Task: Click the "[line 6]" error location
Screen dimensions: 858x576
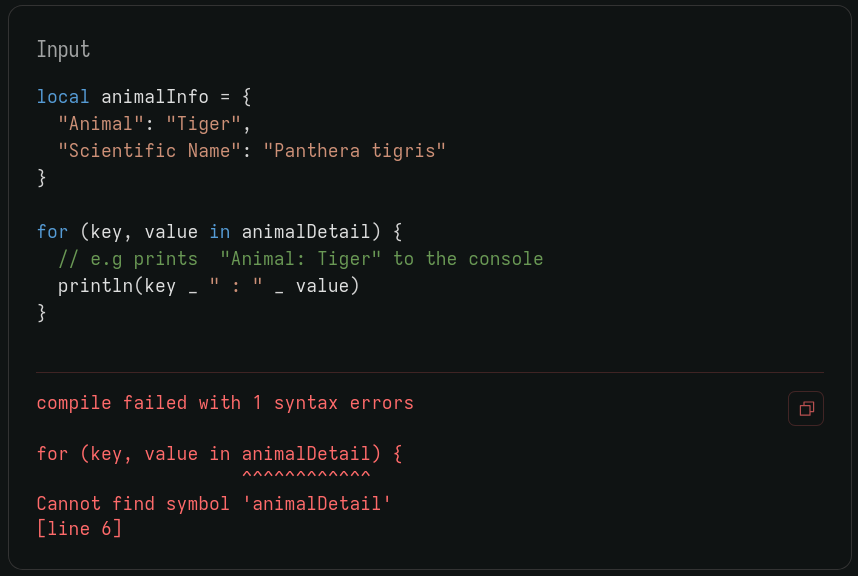Action: [79, 529]
